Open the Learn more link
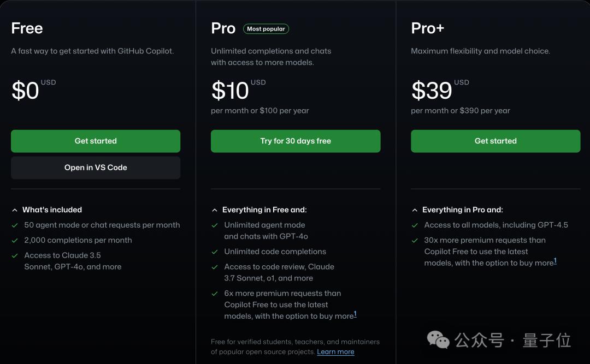590x364 pixels. coord(335,352)
